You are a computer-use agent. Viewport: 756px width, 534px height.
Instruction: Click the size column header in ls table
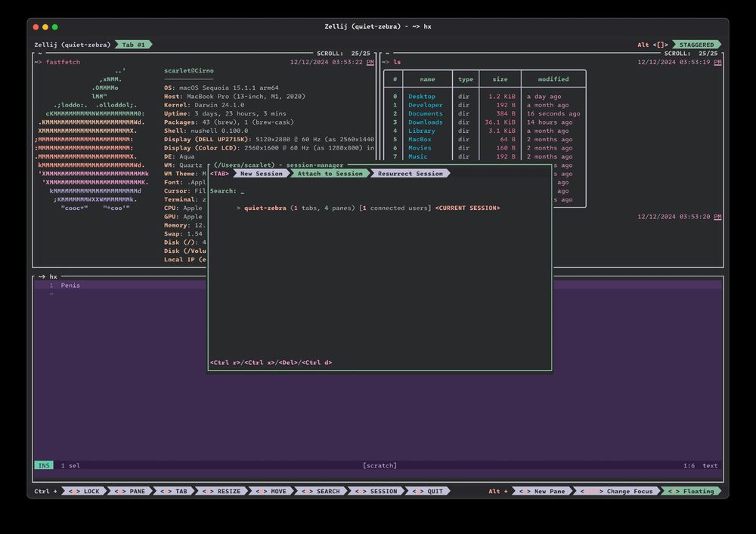500,79
